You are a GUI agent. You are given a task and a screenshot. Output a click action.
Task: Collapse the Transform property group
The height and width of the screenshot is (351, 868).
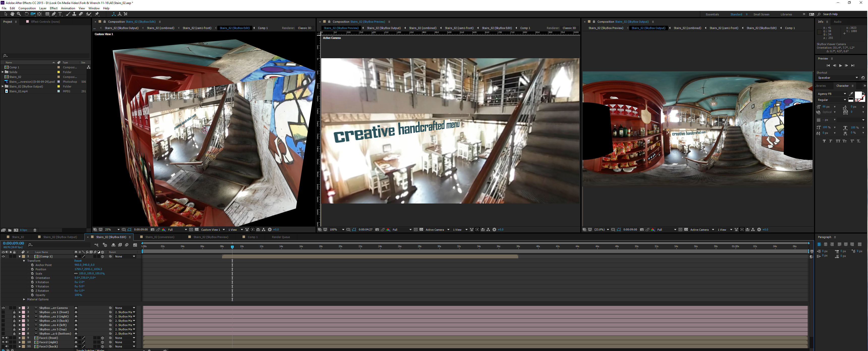click(x=24, y=261)
